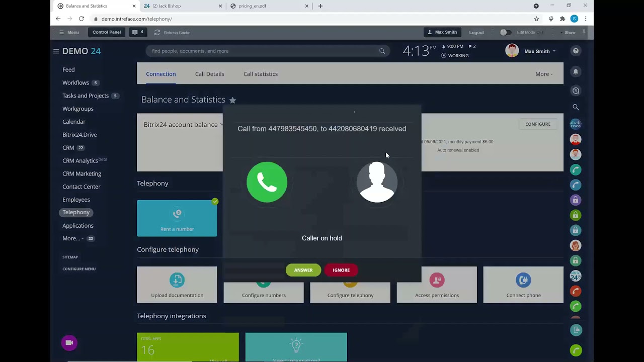Open Contact Center menu item
The image size is (644, 362).
[x=82, y=187]
